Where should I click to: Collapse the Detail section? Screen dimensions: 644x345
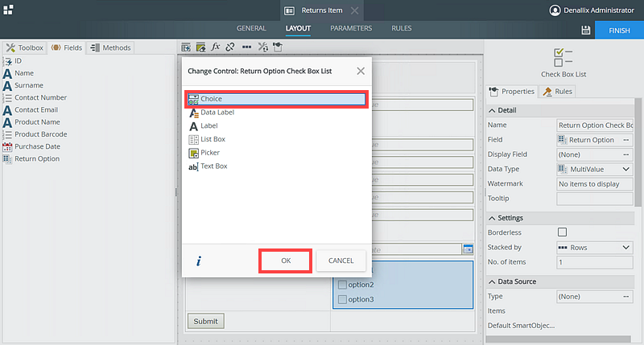[x=492, y=110]
